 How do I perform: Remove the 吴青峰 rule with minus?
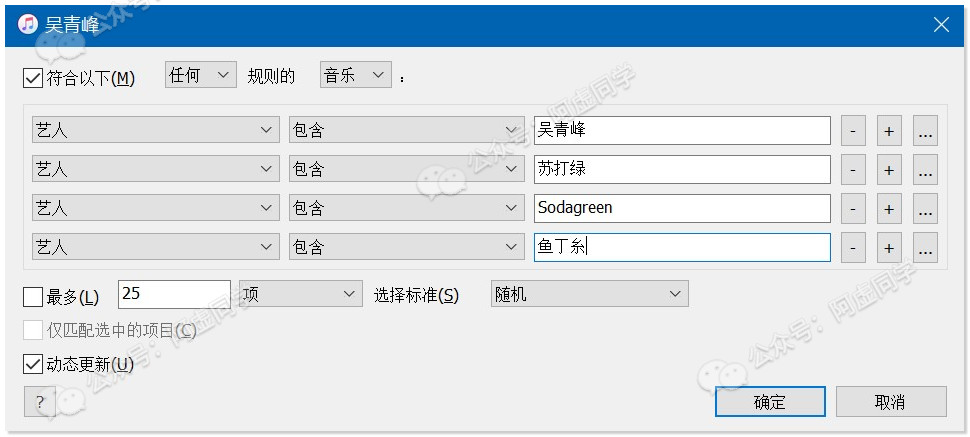853,131
